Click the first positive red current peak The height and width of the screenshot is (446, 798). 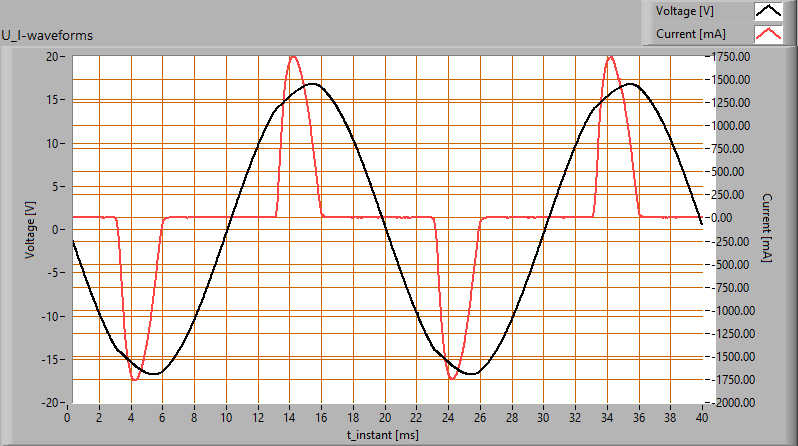pyautogui.click(x=293, y=57)
